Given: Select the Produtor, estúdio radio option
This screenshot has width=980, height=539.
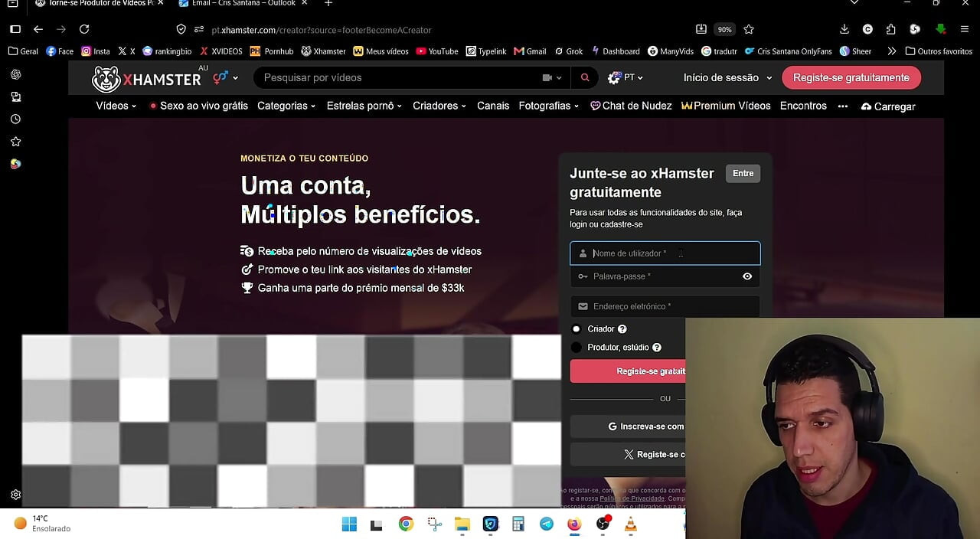Looking at the screenshot, I should point(577,348).
